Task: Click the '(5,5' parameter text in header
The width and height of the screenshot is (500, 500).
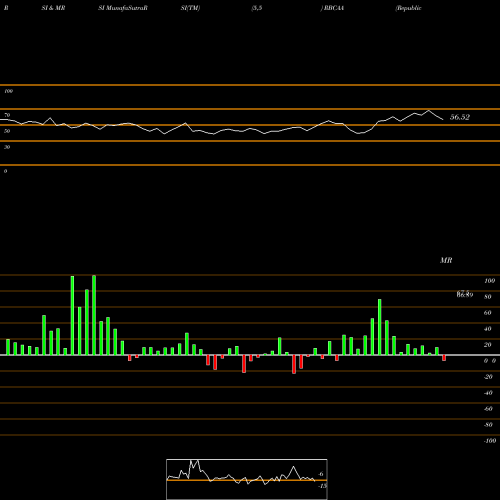Action: (257, 8)
